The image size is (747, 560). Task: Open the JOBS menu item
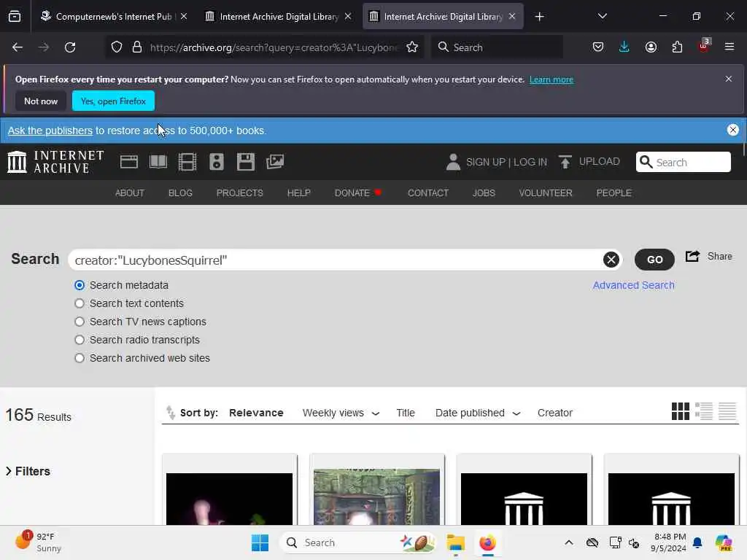pos(484,192)
